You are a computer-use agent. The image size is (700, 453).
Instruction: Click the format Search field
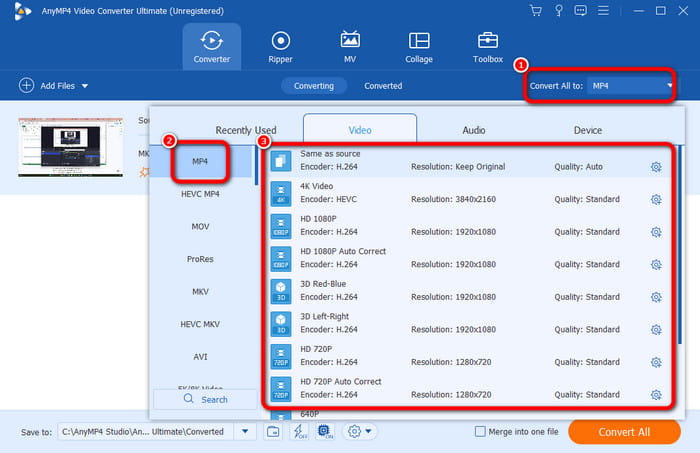click(205, 399)
